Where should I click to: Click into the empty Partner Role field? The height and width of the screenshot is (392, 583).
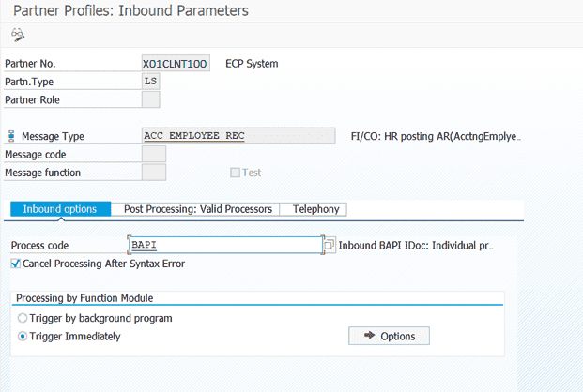tap(150, 99)
